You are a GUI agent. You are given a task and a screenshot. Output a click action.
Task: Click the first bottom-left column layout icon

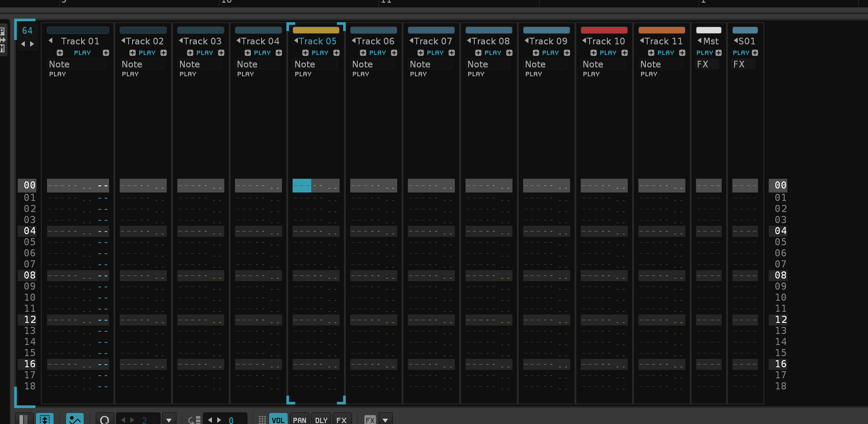pyautogui.click(x=24, y=419)
